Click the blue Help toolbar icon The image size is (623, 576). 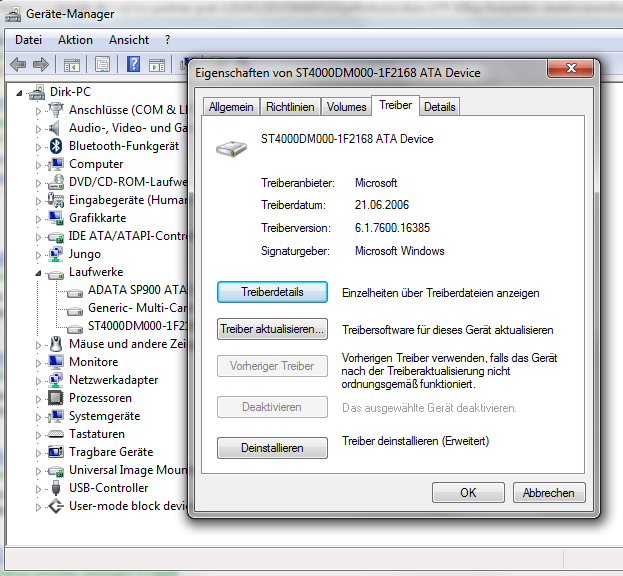click(134, 64)
